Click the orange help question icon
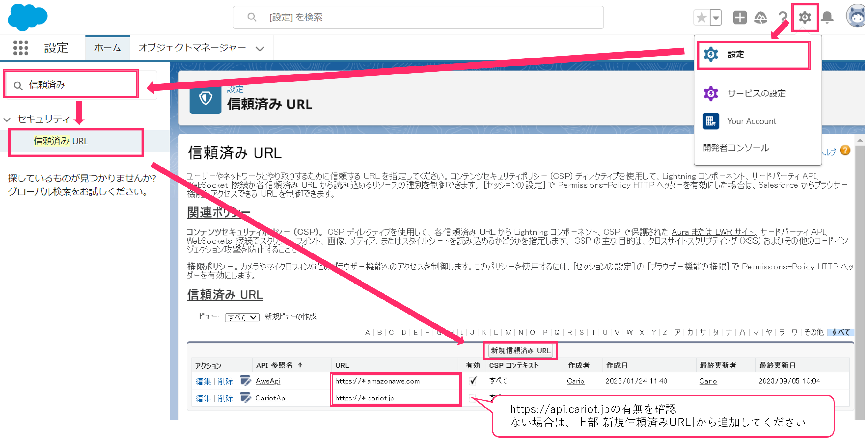868x443 pixels. click(x=845, y=150)
